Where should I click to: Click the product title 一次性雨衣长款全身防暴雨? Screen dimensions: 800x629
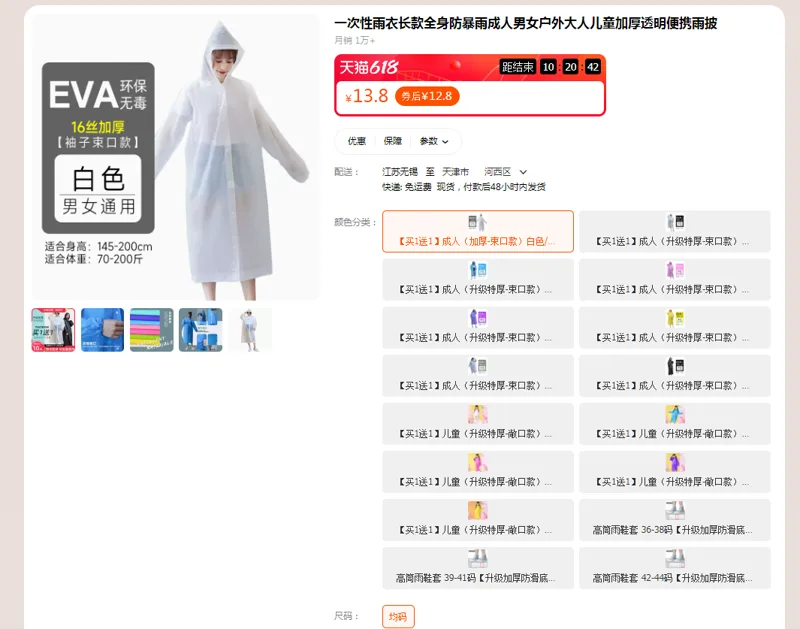(x=526, y=23)
